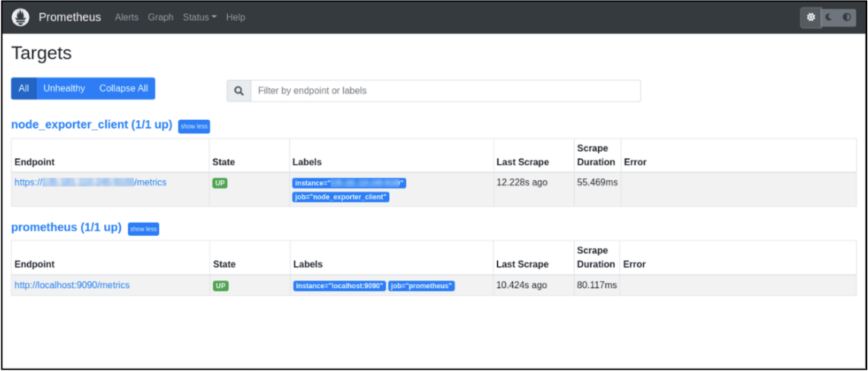Focus the filter by endpoint or labels field
Screen dimensions: 868x371
[x=445, y=90]
